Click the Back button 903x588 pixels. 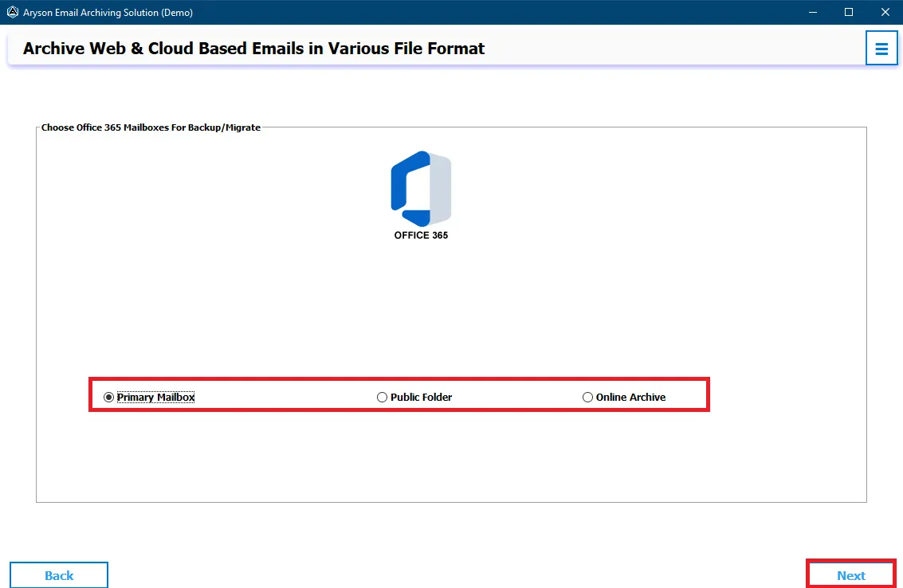[x=59, y=575]
